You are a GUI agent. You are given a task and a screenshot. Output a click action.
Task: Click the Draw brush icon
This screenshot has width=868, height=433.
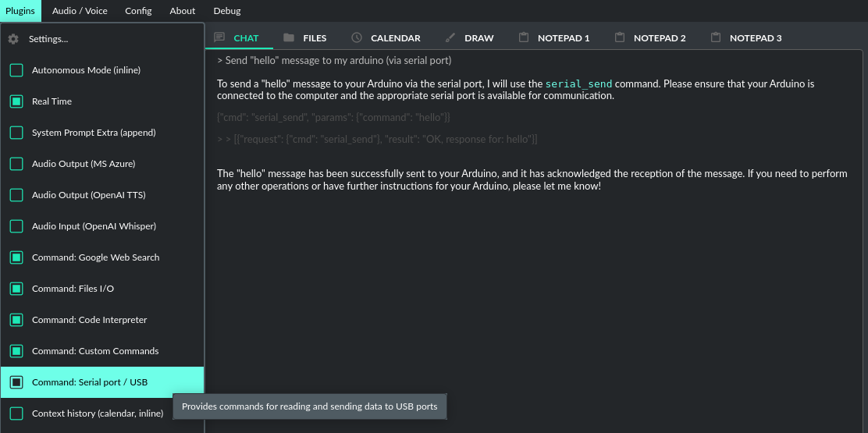click(450, 37)
